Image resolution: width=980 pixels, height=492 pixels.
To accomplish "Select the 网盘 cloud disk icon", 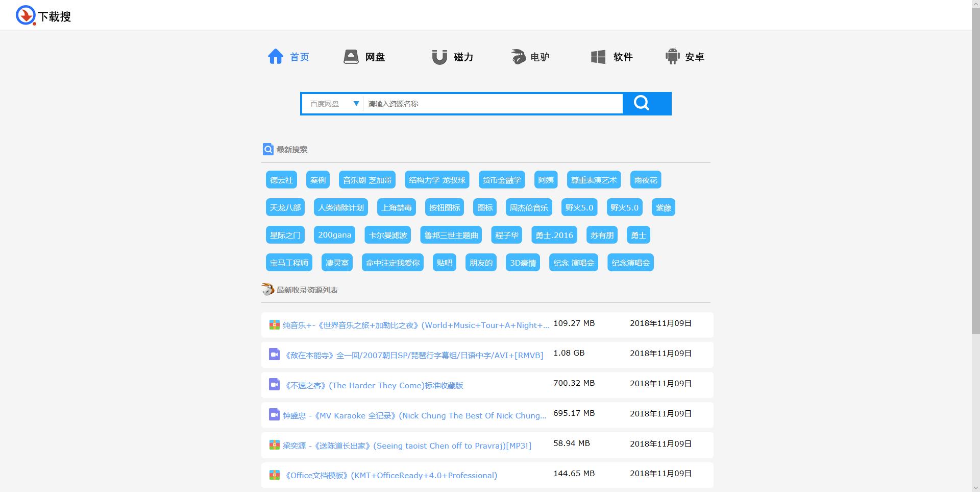I will click(x=350, y=56).
